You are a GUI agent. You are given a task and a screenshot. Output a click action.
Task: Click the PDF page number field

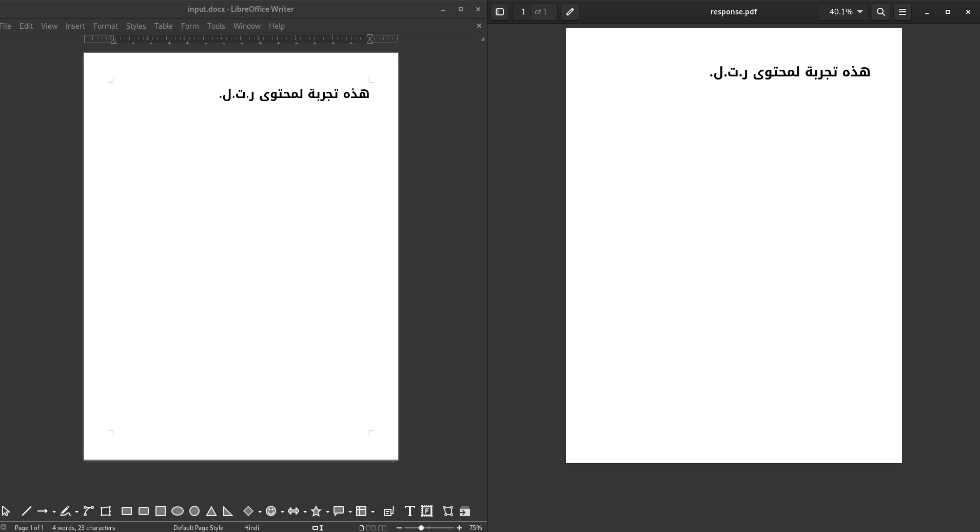(x=523, y=12)
